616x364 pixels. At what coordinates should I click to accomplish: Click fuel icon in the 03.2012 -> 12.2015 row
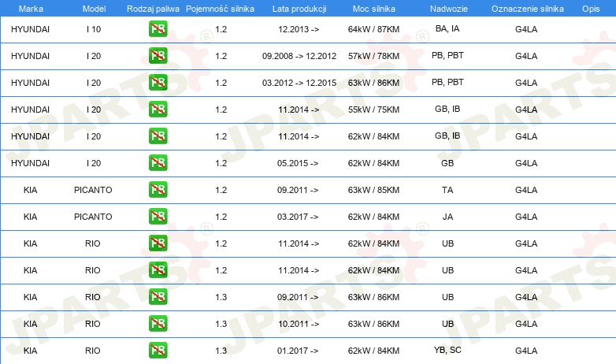158,83
